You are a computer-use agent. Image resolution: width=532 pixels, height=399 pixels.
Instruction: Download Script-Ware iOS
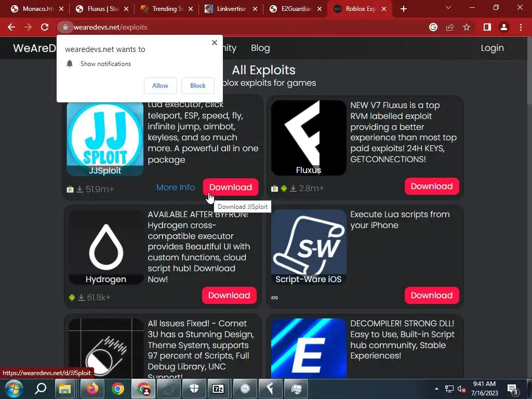click(432, 295)
